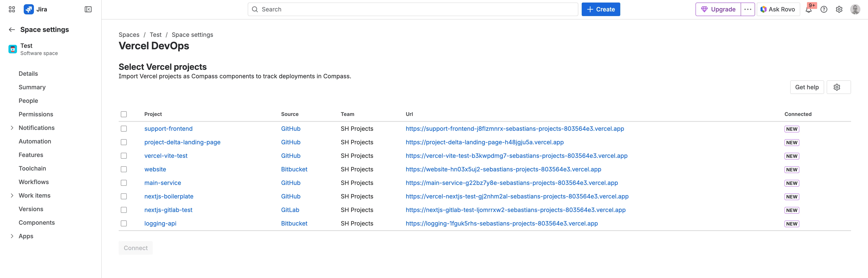Open the settings gear in the top bar

839,9
